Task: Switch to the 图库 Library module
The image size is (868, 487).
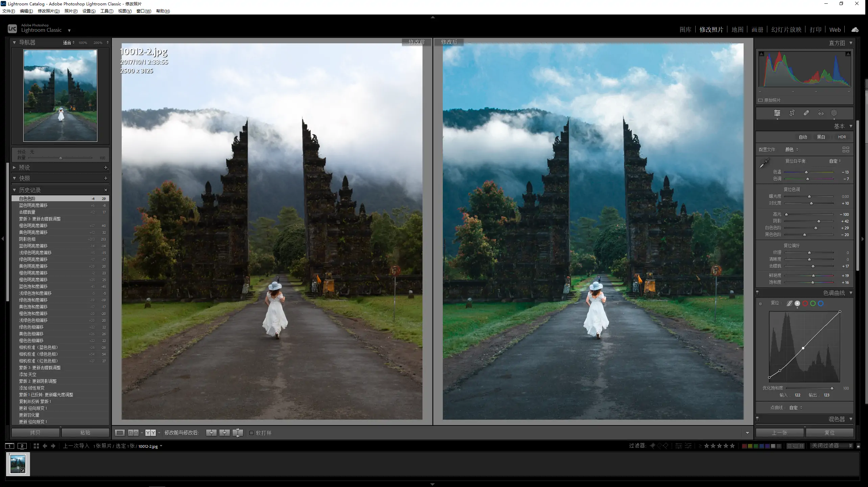Action: pos(685,30)
